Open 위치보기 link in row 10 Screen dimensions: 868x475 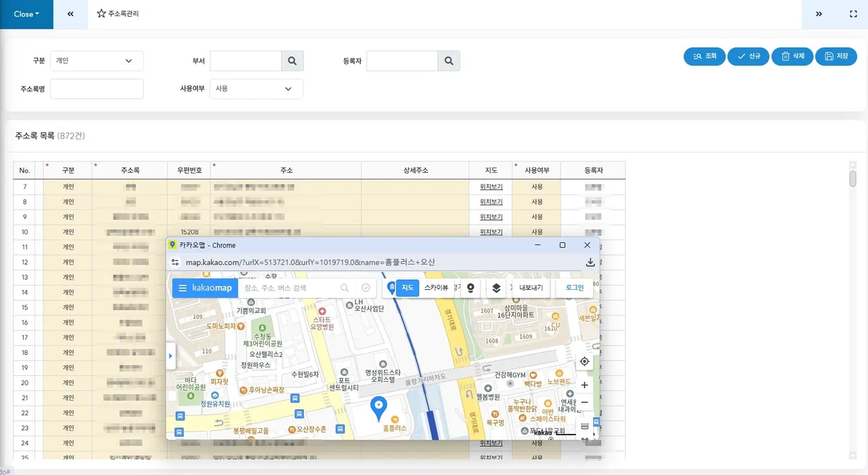[x=491, y=232]
